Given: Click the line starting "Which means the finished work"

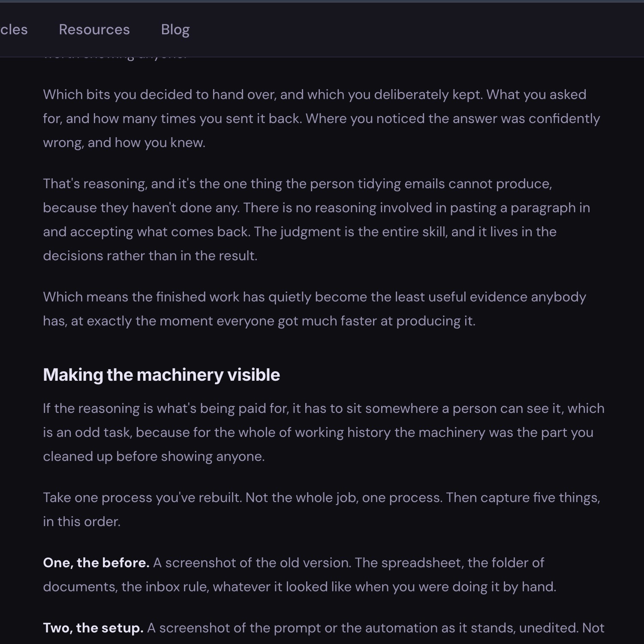Looking at the screenshot, I should (314, 297).
